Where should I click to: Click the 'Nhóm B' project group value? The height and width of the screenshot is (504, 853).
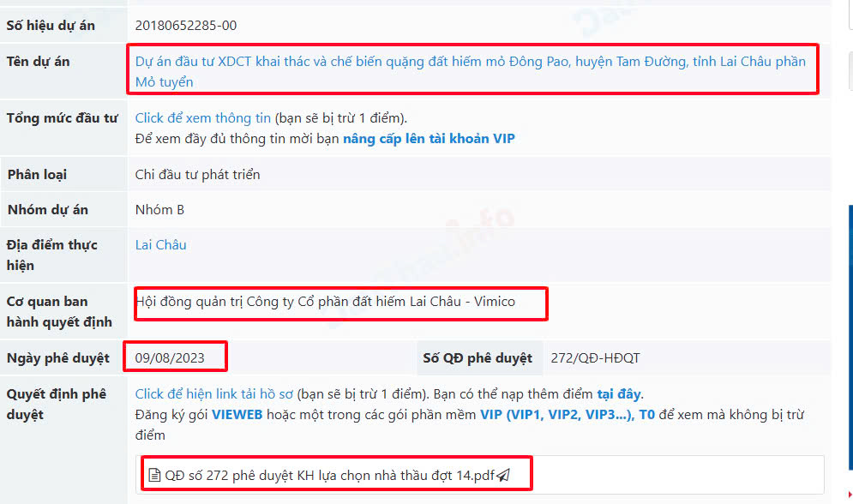coord(159,209)
